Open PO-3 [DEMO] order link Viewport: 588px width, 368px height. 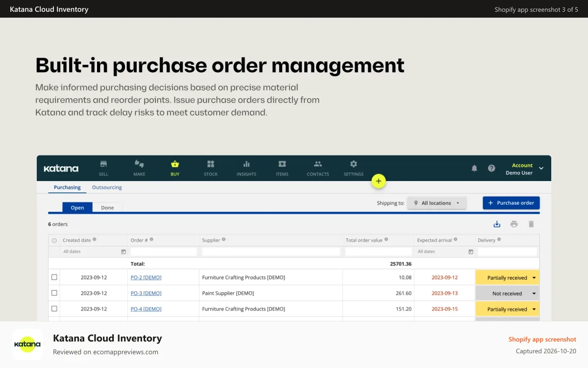(146, 293)
